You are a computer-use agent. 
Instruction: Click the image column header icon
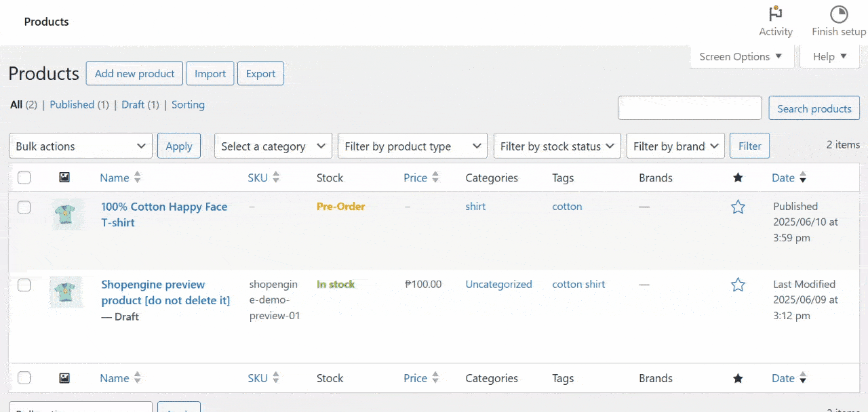click(64, 178)
